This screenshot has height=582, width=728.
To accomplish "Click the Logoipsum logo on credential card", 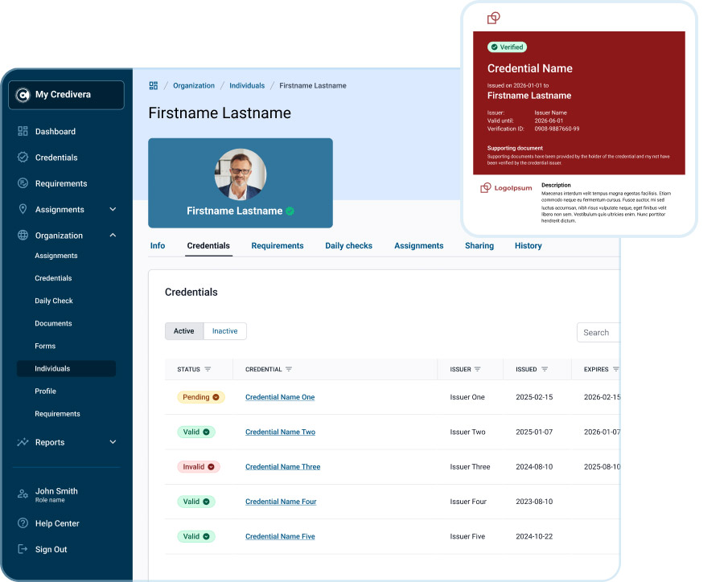I will [506, 188].
